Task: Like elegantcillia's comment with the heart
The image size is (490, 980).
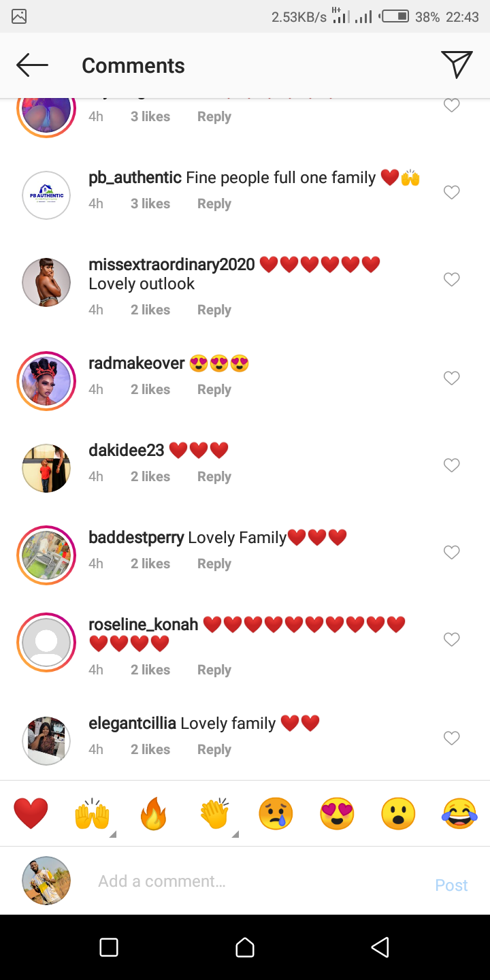Action: 452,738
